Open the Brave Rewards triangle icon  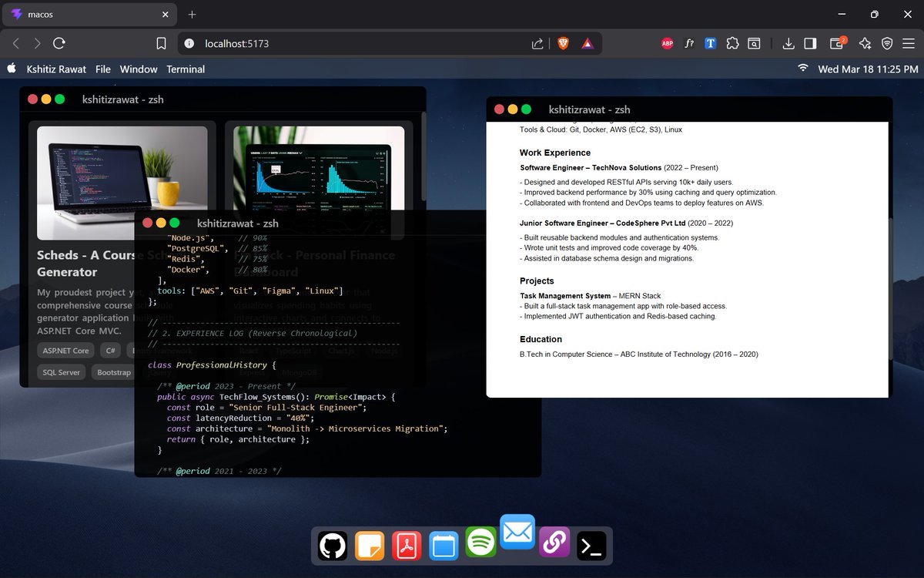pyautogui.click(x=588, y=44)
